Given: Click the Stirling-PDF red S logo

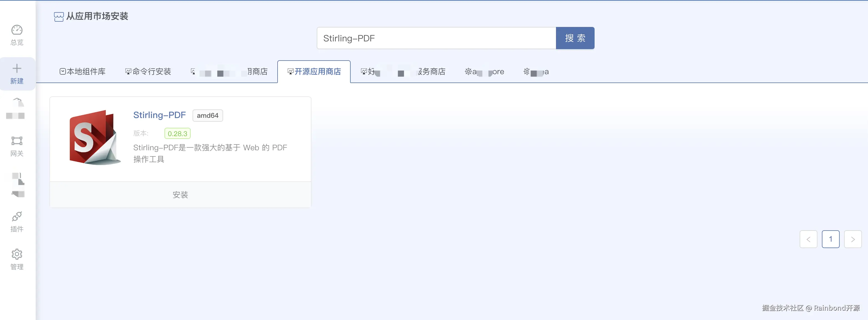Looking at the screenshot, I should [94, 137].
